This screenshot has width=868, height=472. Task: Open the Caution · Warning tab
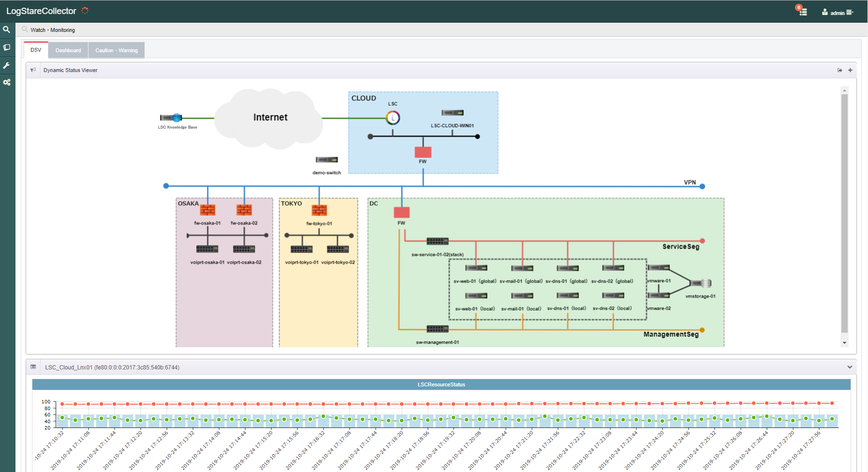[117, 50]
